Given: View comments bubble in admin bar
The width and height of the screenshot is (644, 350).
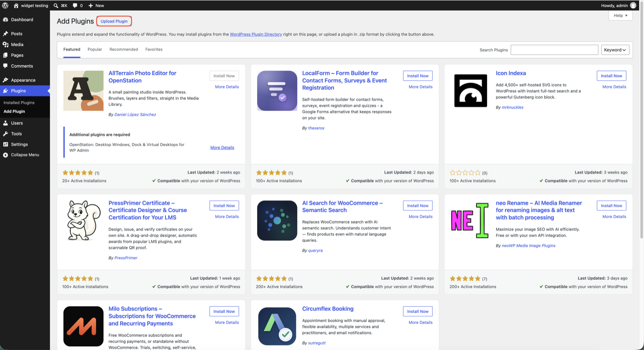Looking at the screenshot, I should 75,6.
